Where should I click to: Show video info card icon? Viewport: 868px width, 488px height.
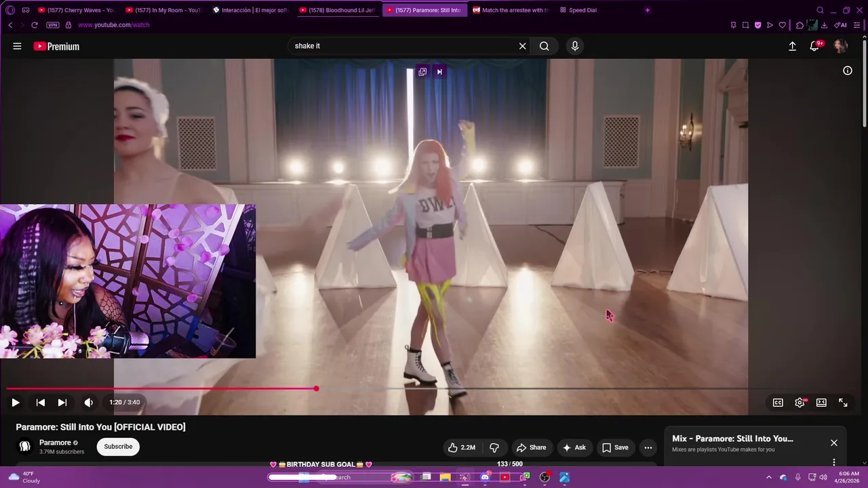(847, 70)
